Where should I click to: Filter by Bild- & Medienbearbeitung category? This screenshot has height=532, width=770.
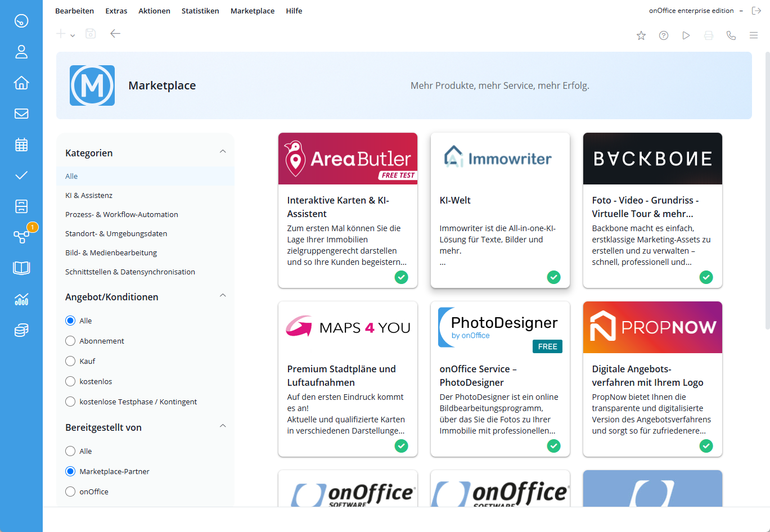click(145, 253)
